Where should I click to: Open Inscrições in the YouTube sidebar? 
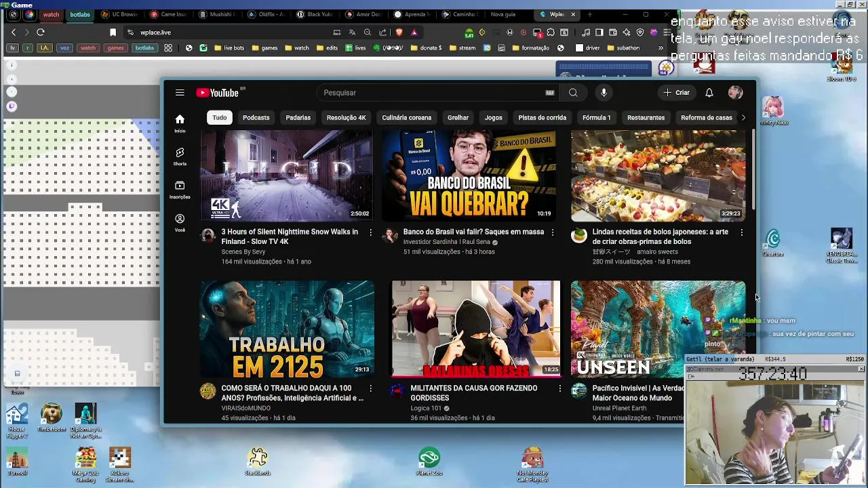[x=180, y=190]
